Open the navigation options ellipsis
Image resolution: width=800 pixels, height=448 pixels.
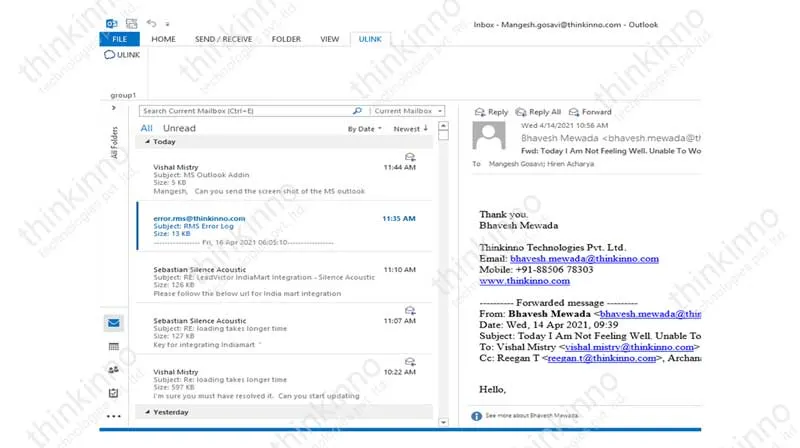coord(114,416)
